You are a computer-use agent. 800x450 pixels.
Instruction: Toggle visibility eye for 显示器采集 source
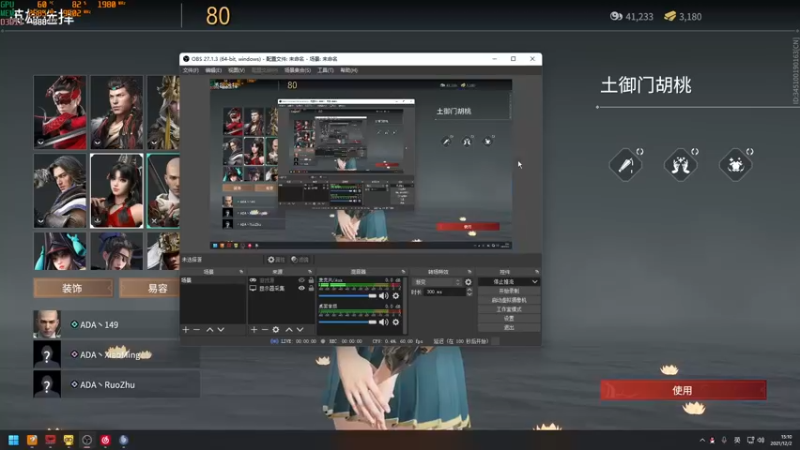(x=302, y=288)
